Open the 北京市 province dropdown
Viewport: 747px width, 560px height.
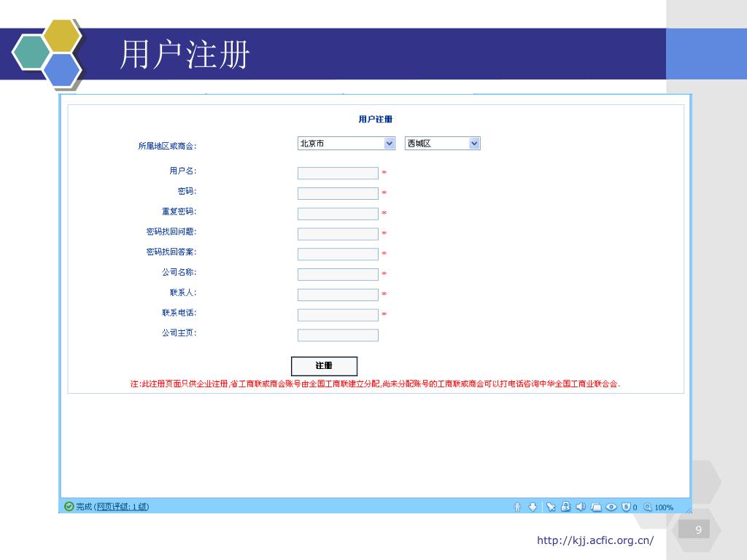tap(347, 144)
